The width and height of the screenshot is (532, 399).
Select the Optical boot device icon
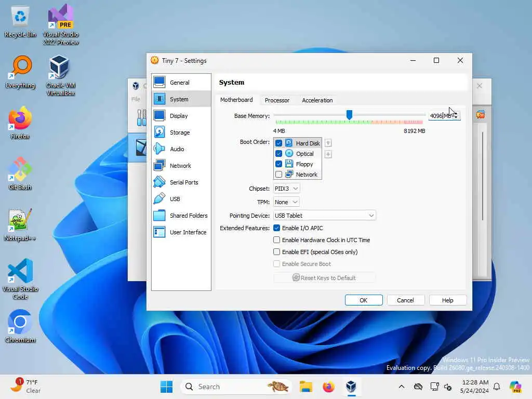[x=289, y=154]
